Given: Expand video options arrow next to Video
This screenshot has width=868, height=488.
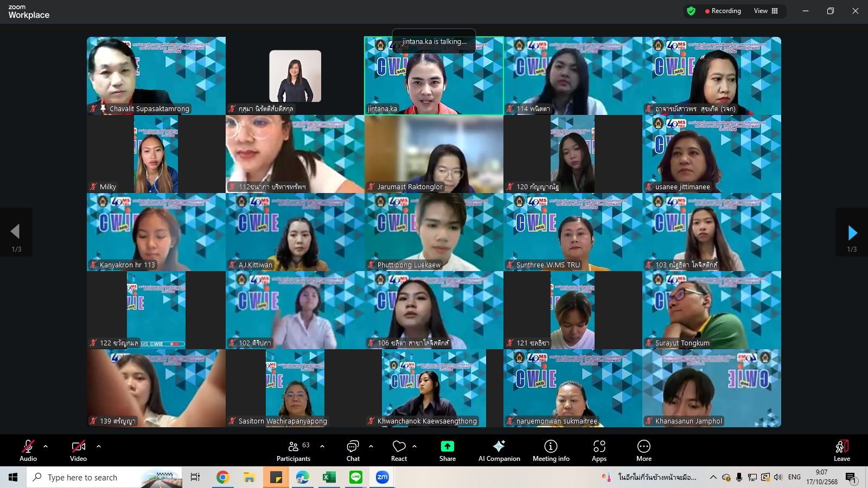Looking at the screenshot, I should [99, 446].
